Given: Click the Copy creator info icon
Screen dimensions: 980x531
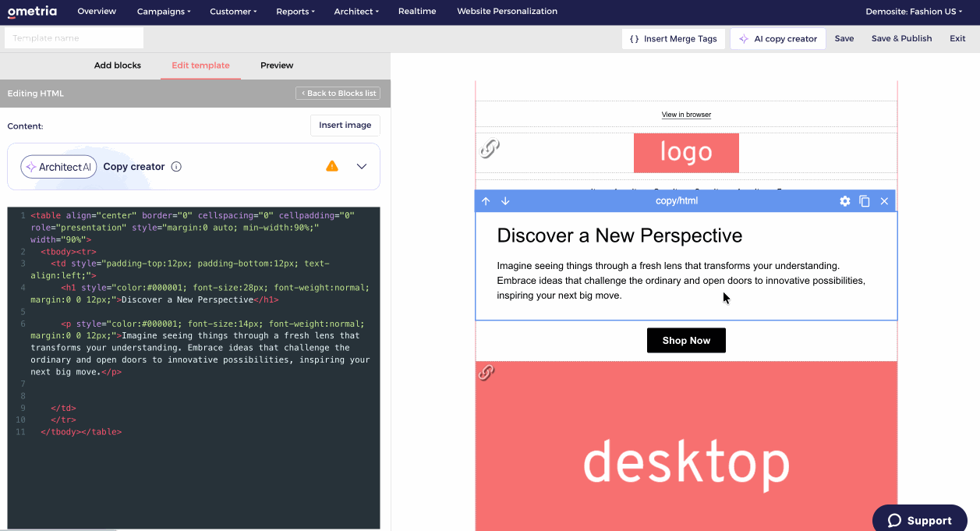Looking at the screenshot, I should 176,167.
